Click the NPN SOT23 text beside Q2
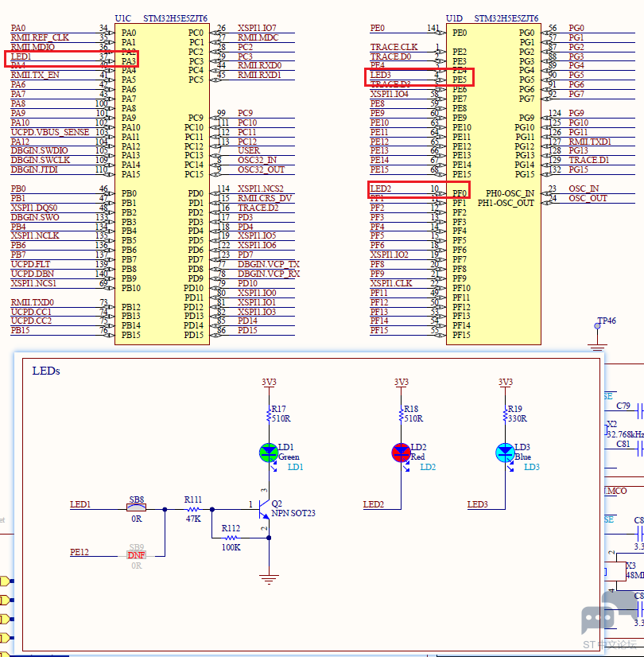This screenshot has height=657, width=644. (293, 513)
